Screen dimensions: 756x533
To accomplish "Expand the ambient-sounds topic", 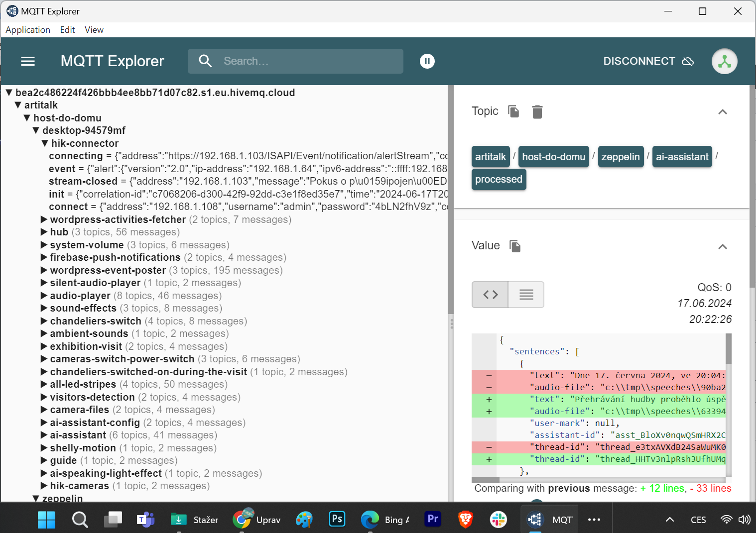I will (44, 333).
